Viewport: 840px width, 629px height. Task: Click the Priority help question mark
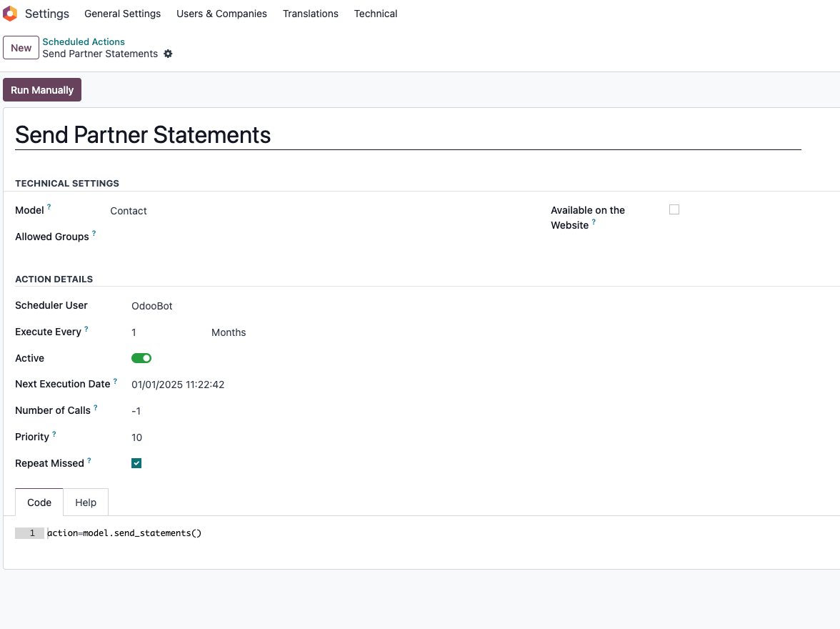click(54, 434)
